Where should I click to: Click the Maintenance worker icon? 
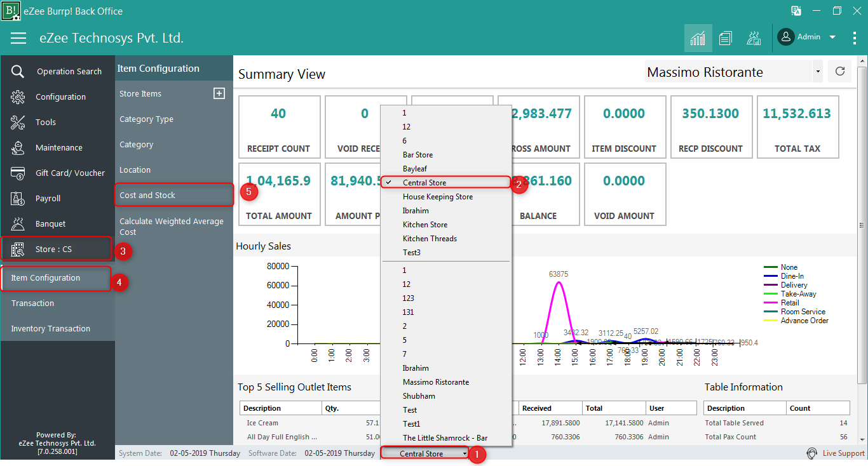coord(18,148)
